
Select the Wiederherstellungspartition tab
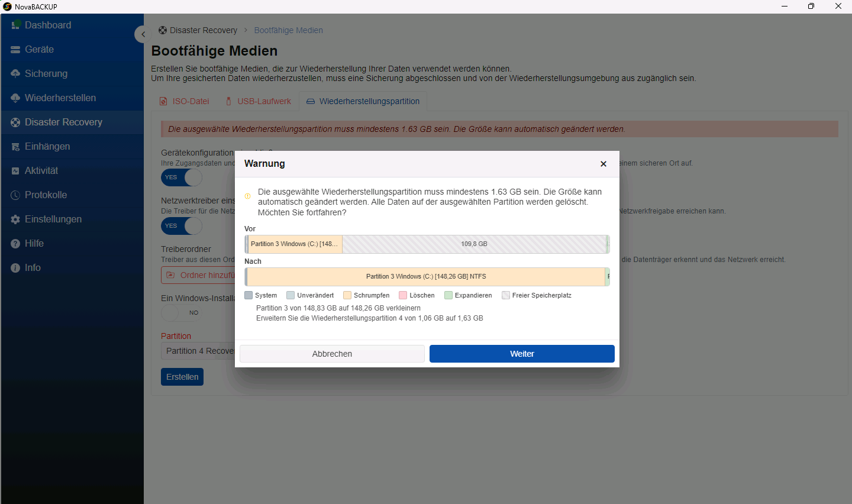363,101
